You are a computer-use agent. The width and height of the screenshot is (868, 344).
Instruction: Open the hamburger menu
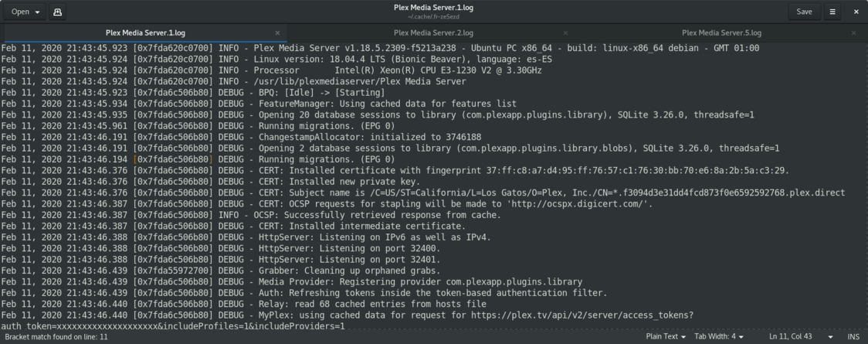[832, 12]
